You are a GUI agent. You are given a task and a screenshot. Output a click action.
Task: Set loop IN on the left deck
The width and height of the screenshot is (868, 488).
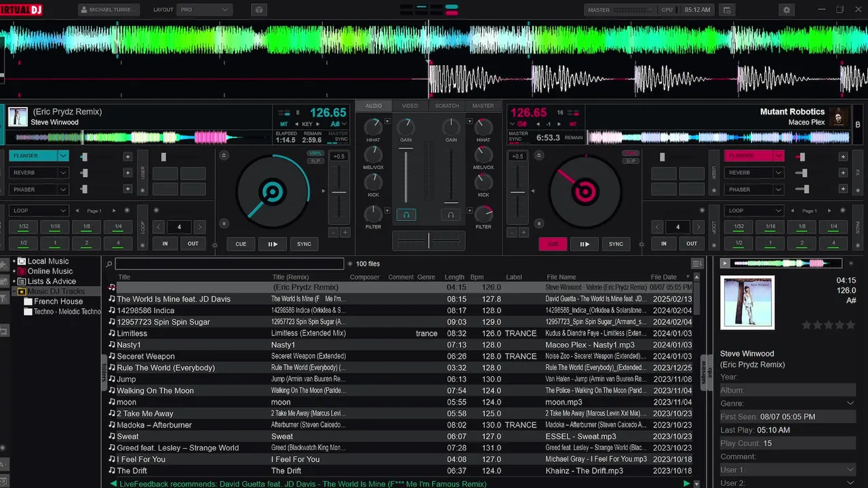click(165, 243)
